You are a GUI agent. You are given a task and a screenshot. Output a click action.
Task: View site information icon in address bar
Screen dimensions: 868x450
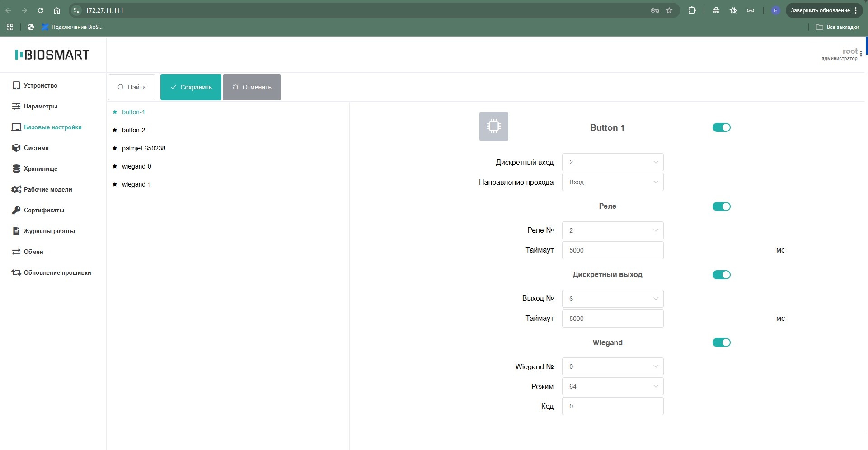[76, 10]
